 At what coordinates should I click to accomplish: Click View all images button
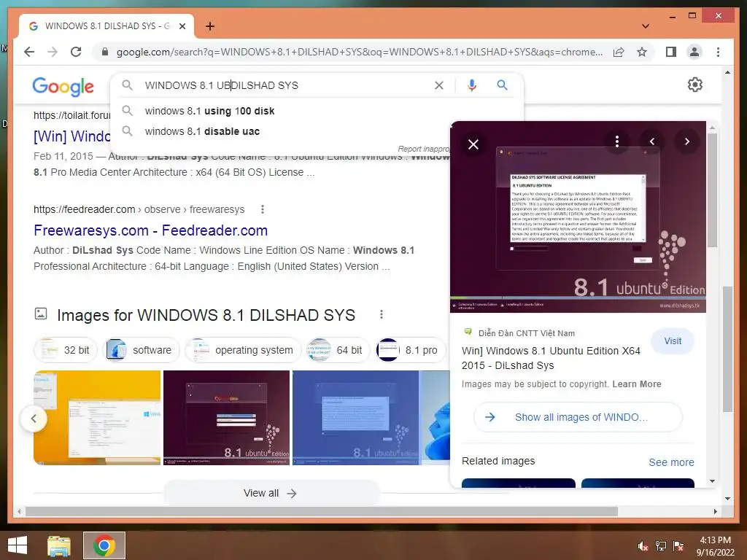271,494
